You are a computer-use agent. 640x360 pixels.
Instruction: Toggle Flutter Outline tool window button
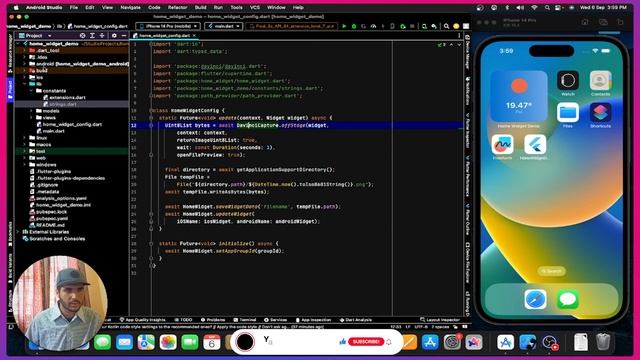coord(468,221)
